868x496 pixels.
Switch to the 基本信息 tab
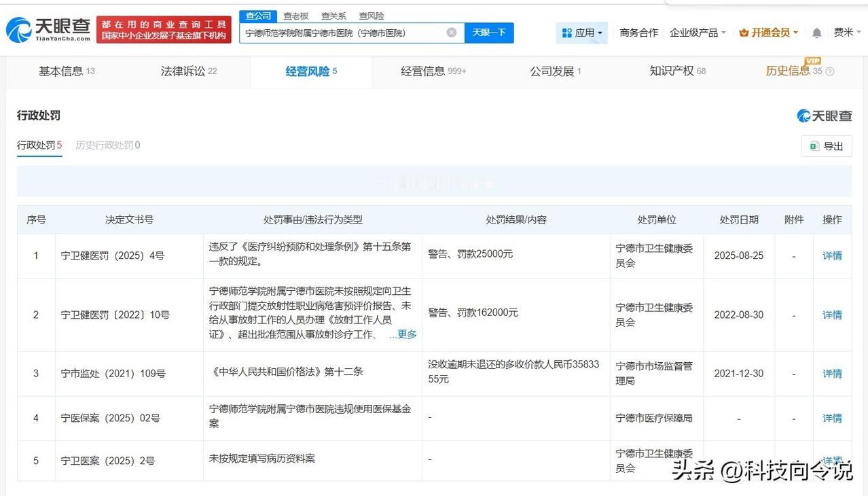(67, 71)
